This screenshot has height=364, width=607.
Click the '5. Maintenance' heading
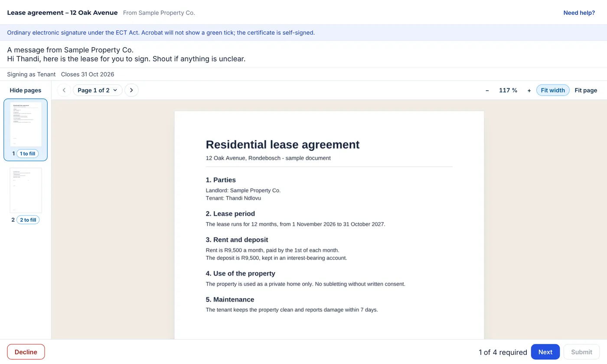coord(230,299)
